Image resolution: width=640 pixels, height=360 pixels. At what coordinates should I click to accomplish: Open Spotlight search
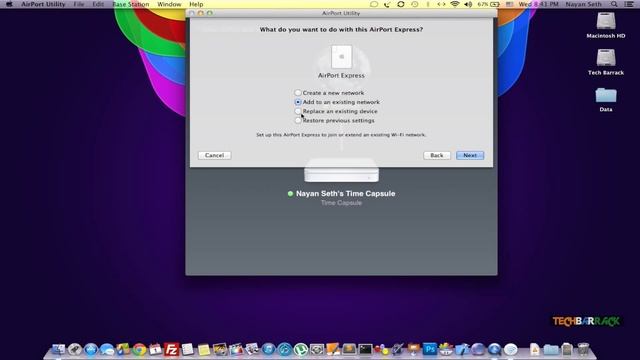(614, 4)
